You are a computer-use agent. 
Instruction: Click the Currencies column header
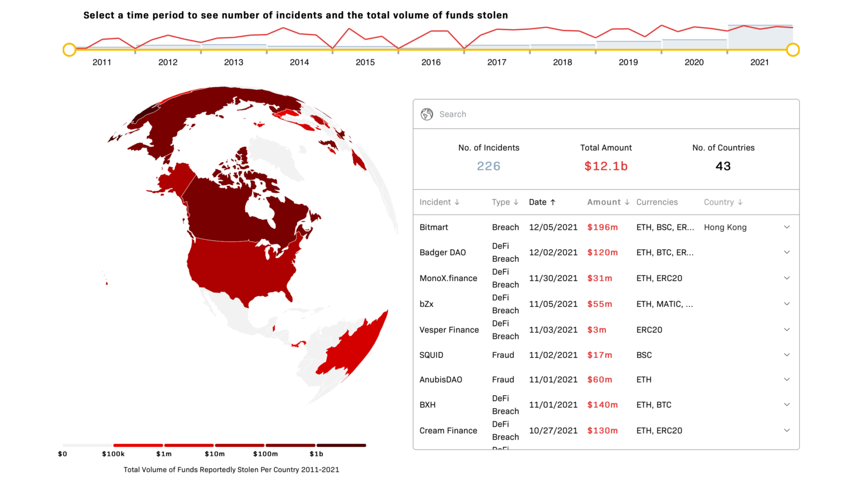point(657,202)
